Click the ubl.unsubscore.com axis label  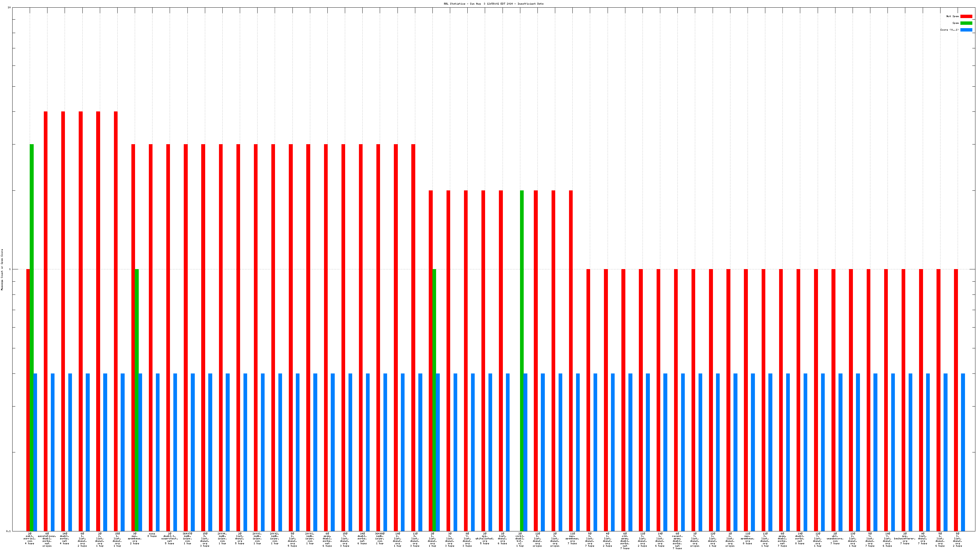(x=835, y=538)
